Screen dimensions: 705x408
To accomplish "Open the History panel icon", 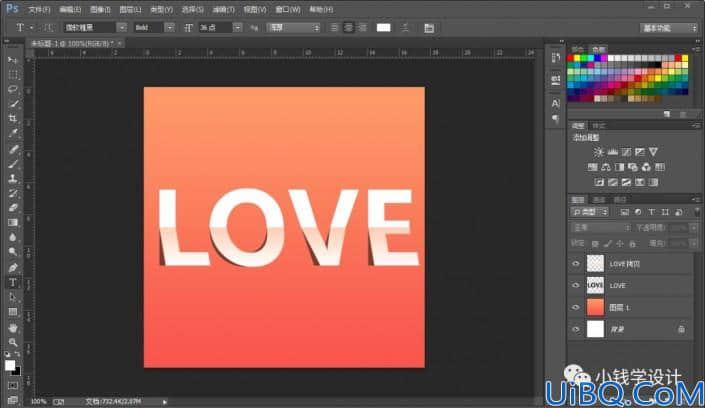I will pos(556,58).
